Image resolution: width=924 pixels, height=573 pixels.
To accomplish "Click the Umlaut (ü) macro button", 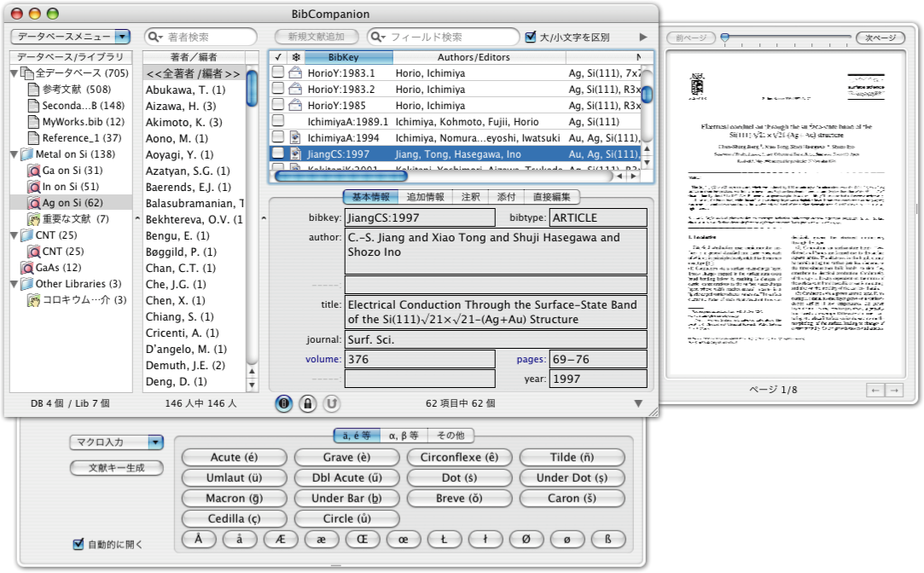I will pos(234,478).
